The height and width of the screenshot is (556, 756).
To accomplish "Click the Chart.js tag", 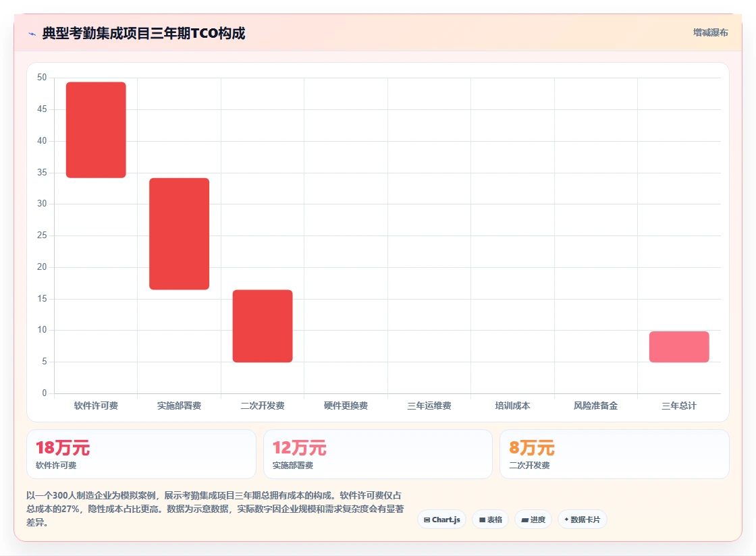I will [x=441, y=520].
